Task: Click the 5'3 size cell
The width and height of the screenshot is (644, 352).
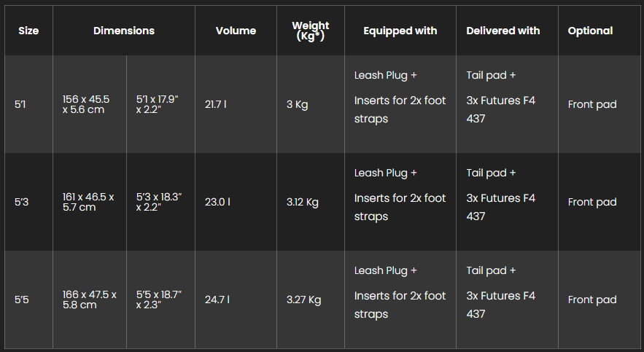Action: [x=28, y=202]
